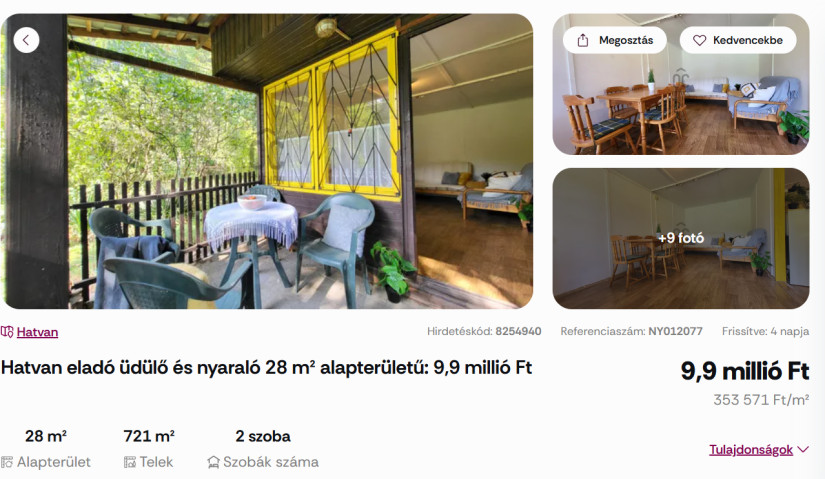Image resolution: width=825 pixels, height=479 pixels.
Task: Click the house icon by Szobák száma
Action: click(213, 462)
